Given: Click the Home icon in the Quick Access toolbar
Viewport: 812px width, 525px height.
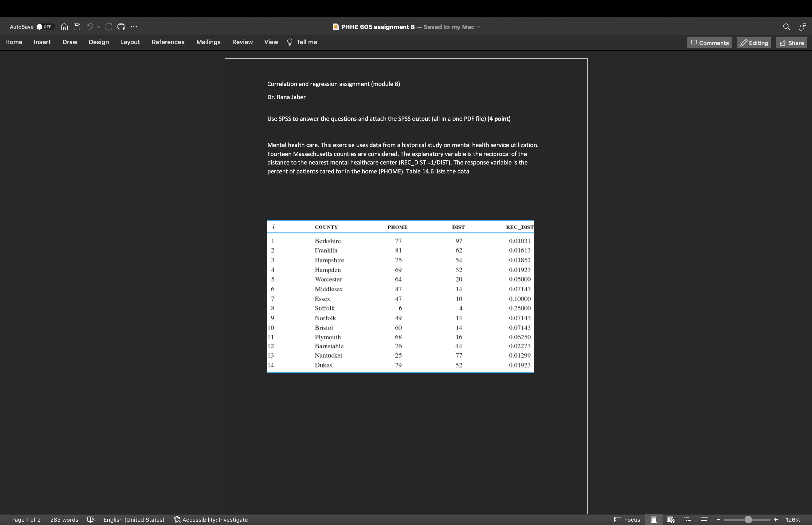Looking at the screenshot, I should coord(64,27).
